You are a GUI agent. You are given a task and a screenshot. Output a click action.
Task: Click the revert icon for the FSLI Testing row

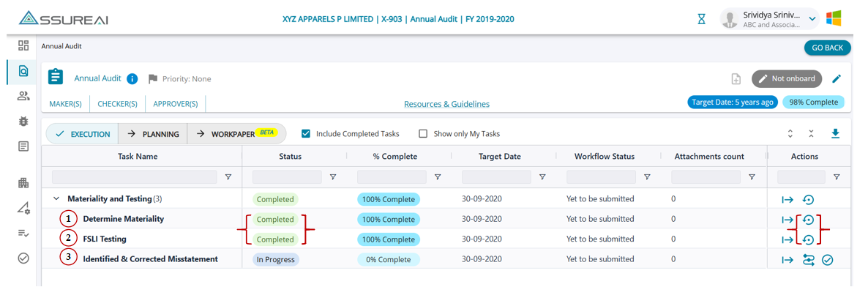coord(808,239)
